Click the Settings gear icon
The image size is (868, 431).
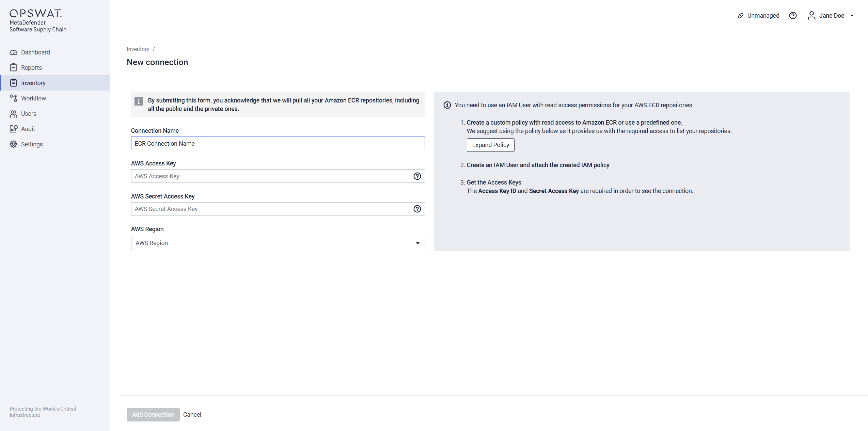(x=13, y=144)
